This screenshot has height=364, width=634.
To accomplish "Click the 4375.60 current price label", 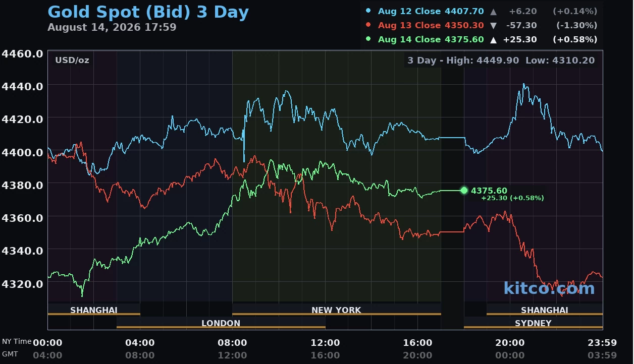I will tap(489, 191).
